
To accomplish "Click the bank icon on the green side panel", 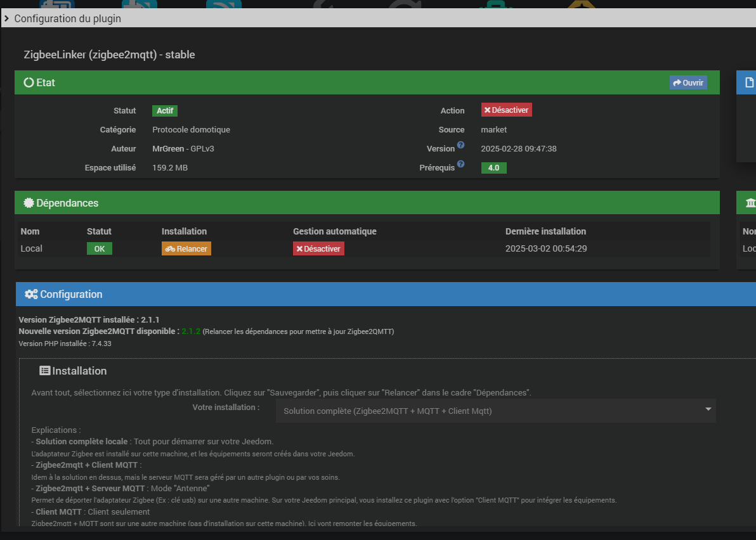I will point(750,203).
